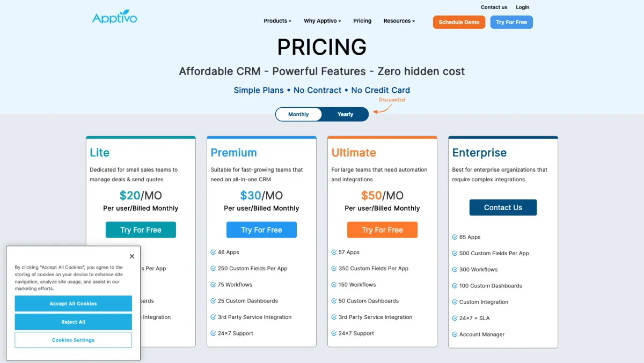This screenshot has width=644, height=363.
Task: Open the Why Apptivo dropdown
Action: pos(322,21)
